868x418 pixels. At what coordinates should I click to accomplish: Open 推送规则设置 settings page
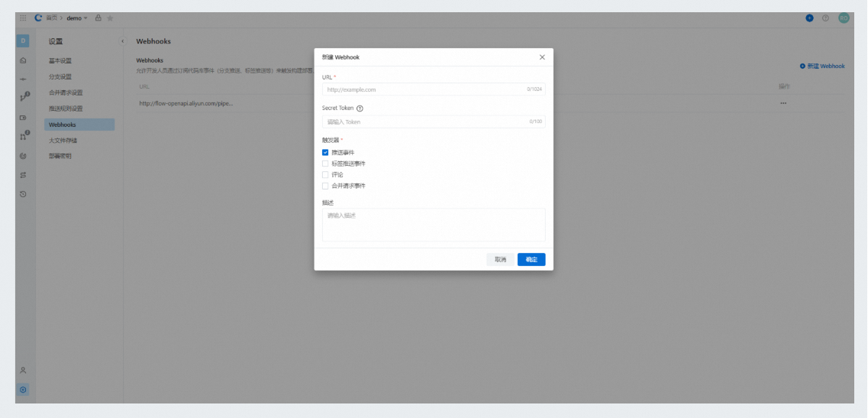coord(66,109)
